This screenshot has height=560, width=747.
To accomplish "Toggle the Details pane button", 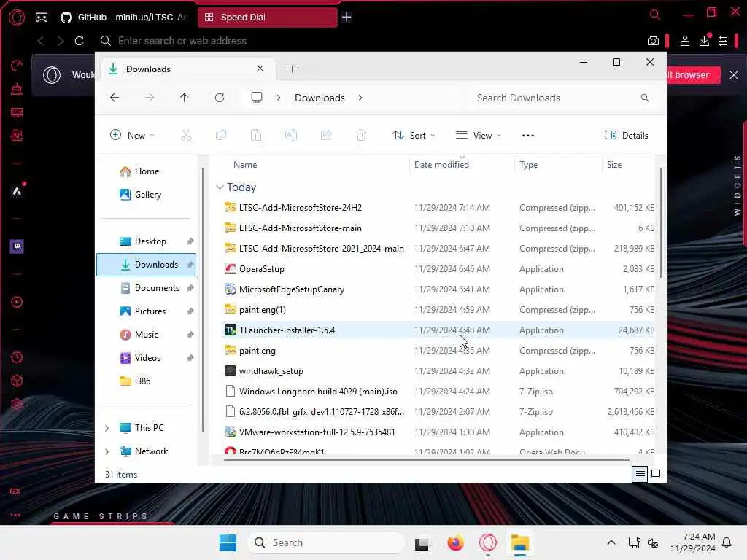I will pyautogui.click(x=626, y=135).
